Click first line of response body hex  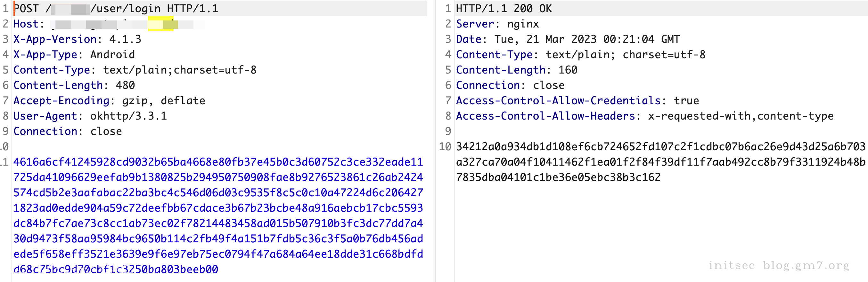(660, 146)
